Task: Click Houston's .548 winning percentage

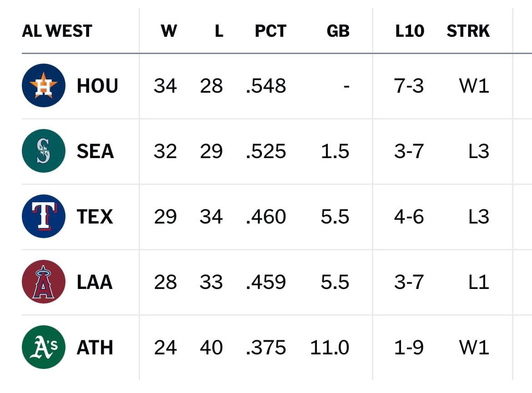Action: (266, 86)
